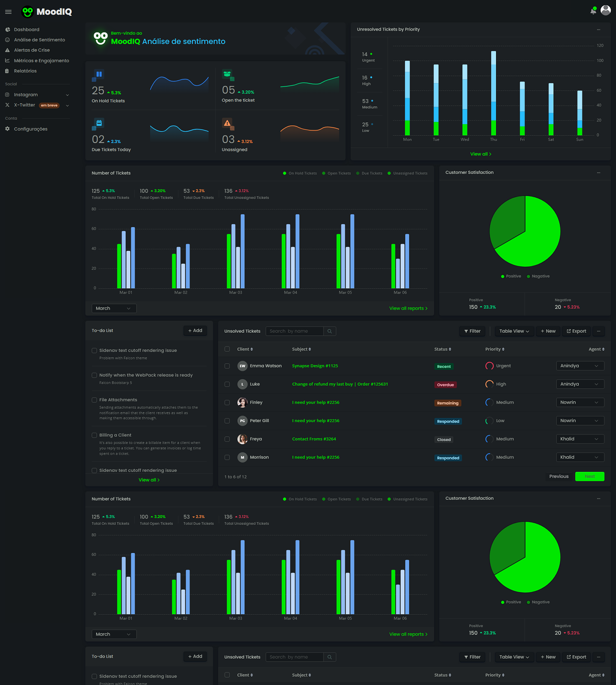Open Relatórios from the sidebar
The image size is (616, 685).
pos(25,71)
